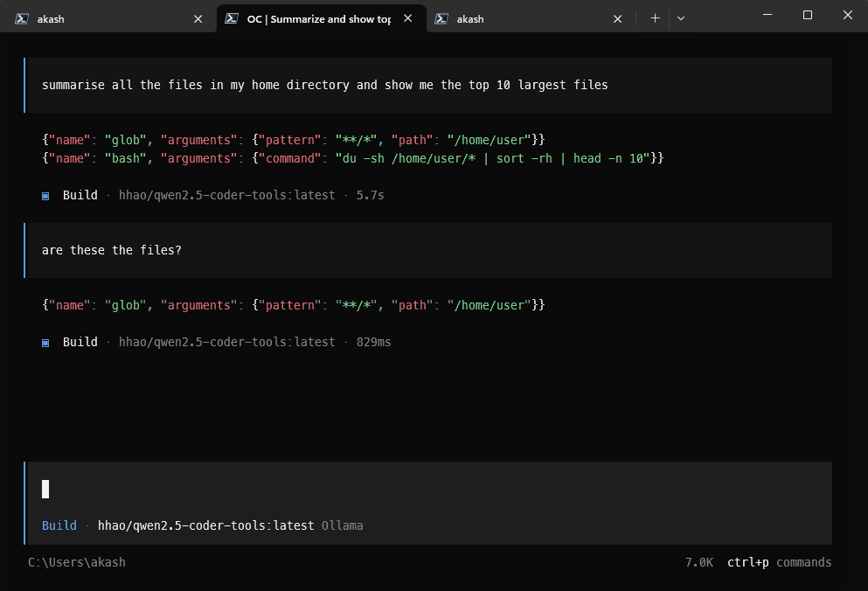This screenshot has height=591, width=868.
Task: Click PowerShell icon on last akash tab
Action: pos(441,19)
